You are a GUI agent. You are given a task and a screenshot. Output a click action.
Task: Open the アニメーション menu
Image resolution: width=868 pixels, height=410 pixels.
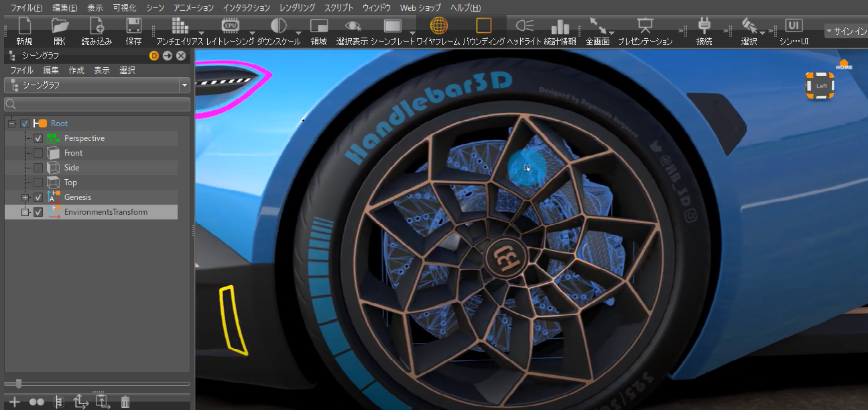pyautogui.click(x=193, y=7)
